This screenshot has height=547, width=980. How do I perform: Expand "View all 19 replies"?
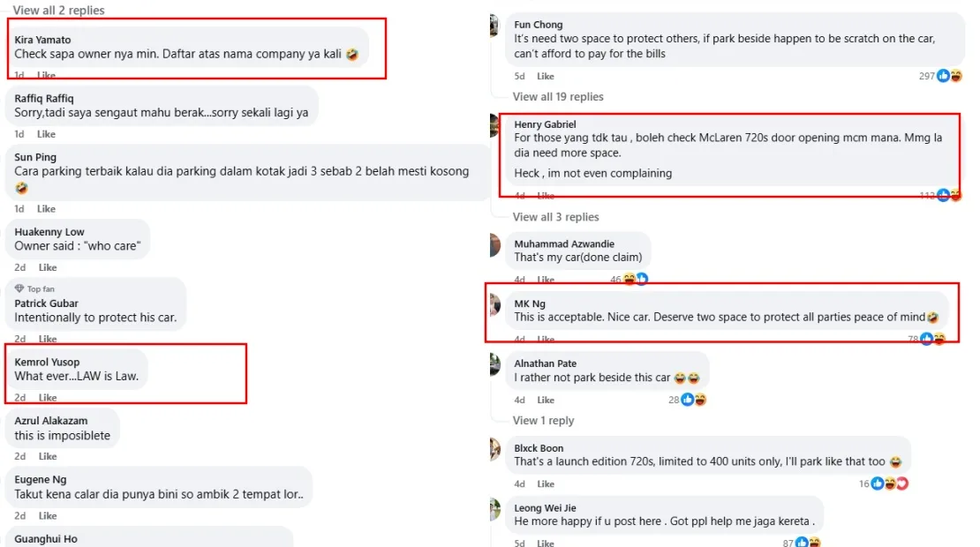tap(558, 96)
